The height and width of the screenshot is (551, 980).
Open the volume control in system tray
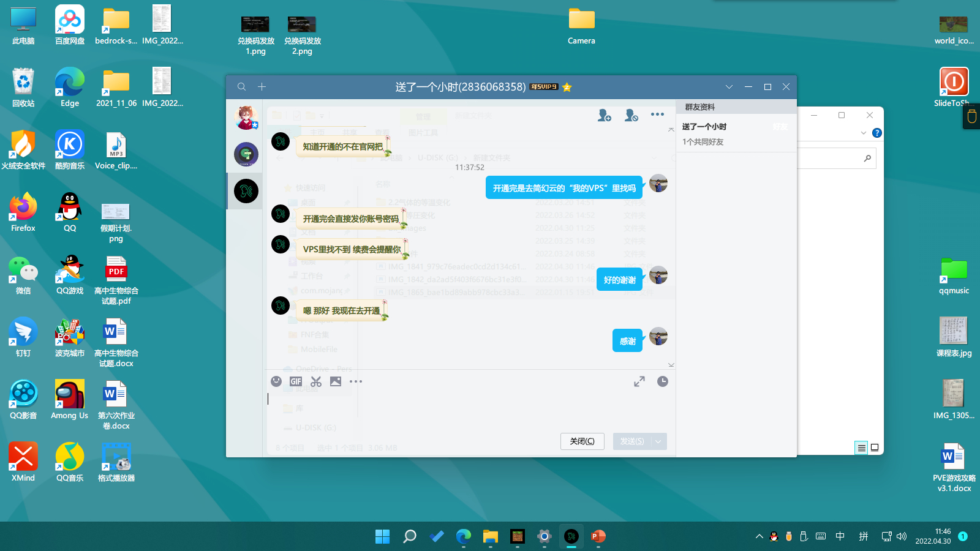[x=902, y=536]
